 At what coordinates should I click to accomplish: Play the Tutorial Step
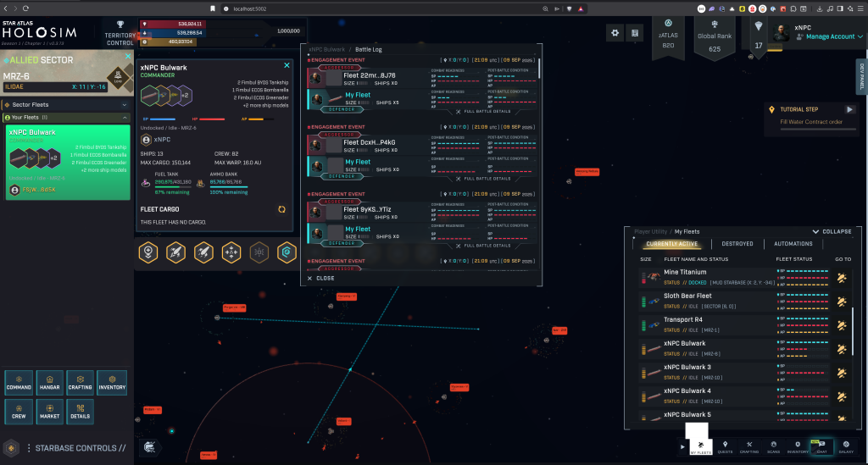point(849,109)
